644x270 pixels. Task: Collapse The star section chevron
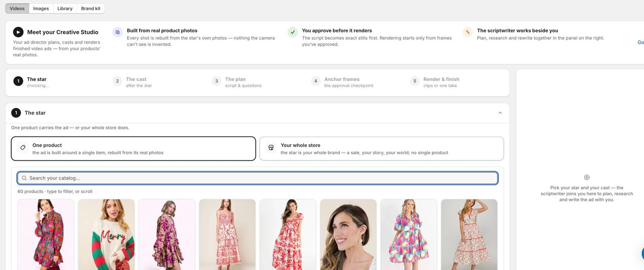coord(500,113)
